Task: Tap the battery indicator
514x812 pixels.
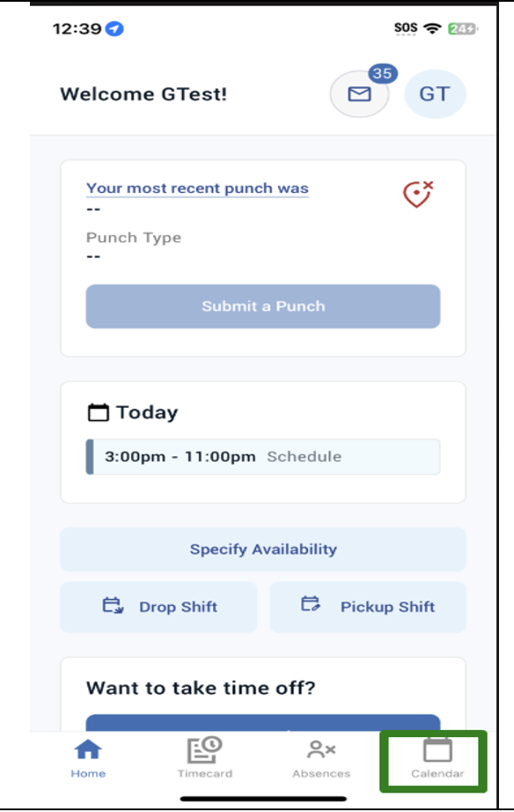Action: point(463,28)
